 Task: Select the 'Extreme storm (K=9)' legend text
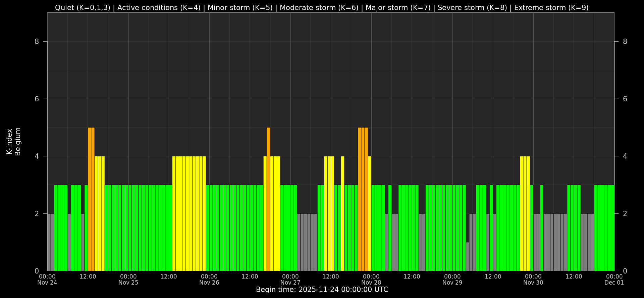(551, 8)
